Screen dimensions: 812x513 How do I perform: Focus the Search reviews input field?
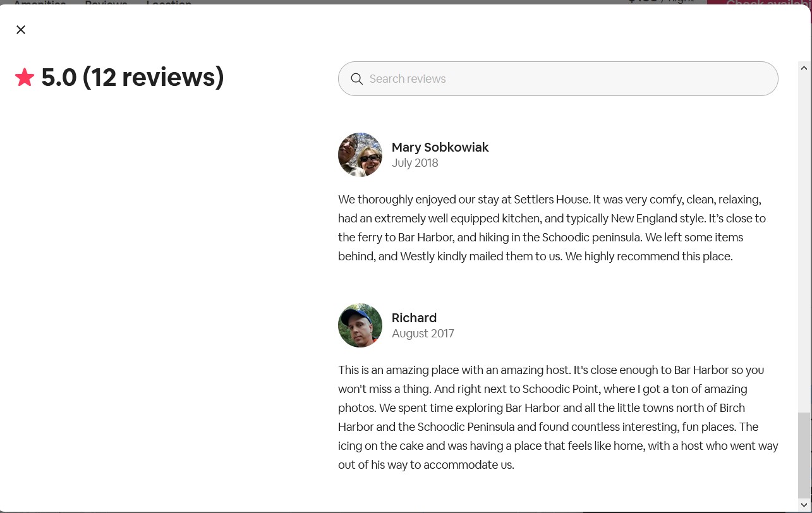[x=569, y=79]
